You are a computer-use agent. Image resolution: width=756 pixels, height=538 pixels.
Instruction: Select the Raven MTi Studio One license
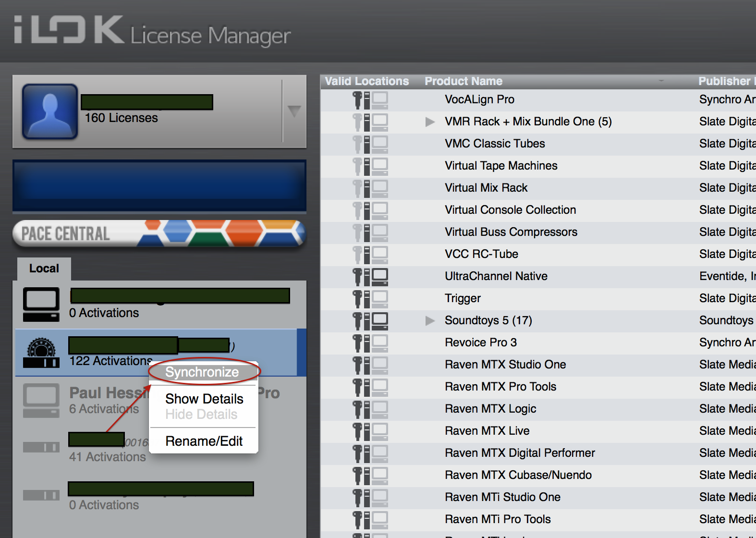click(x=538, y=498)
